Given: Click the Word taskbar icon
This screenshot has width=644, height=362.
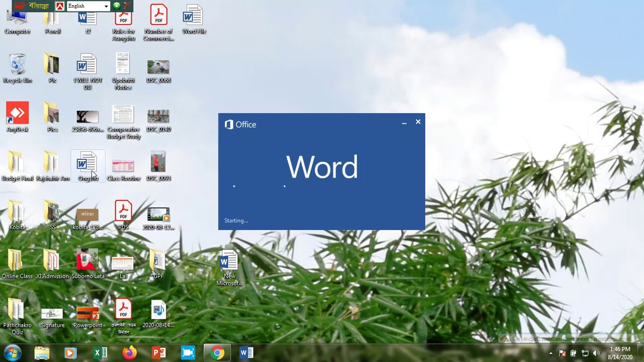Looking at the screenshot, I should point(247,353).
